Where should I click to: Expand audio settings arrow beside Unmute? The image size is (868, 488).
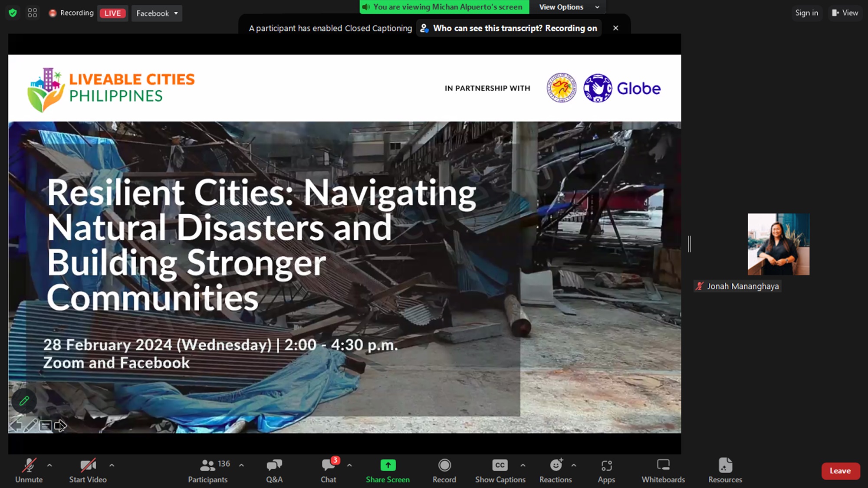click(49, 465)
